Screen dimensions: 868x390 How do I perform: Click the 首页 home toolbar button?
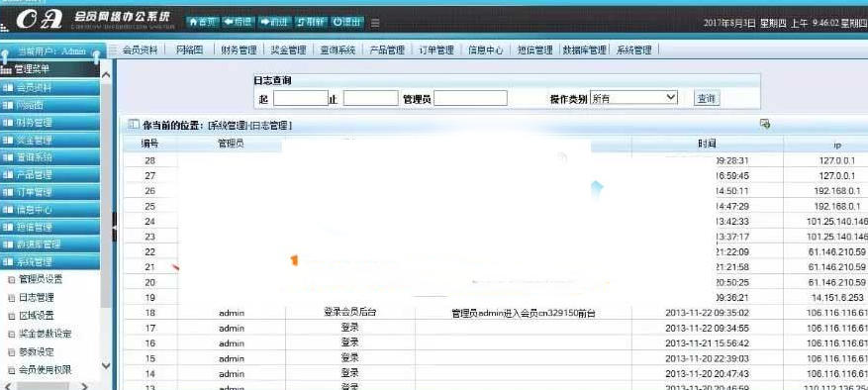tap(202, 22)
